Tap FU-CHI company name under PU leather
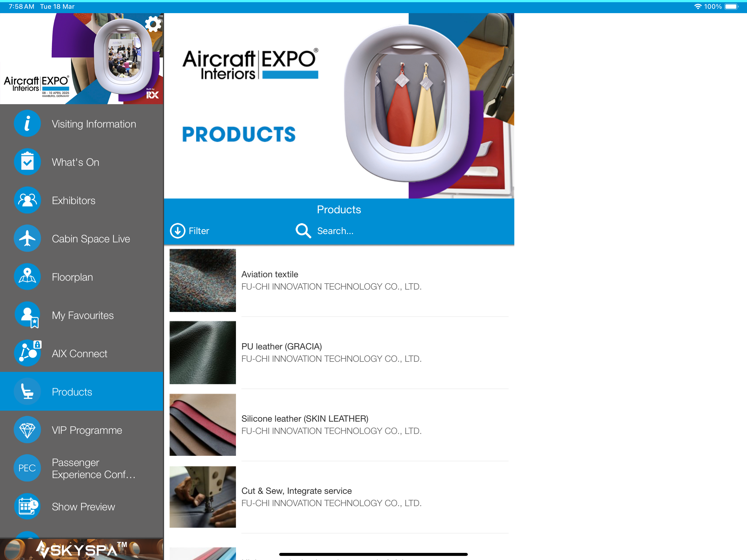The image size is (747, 560). [332, 359]
